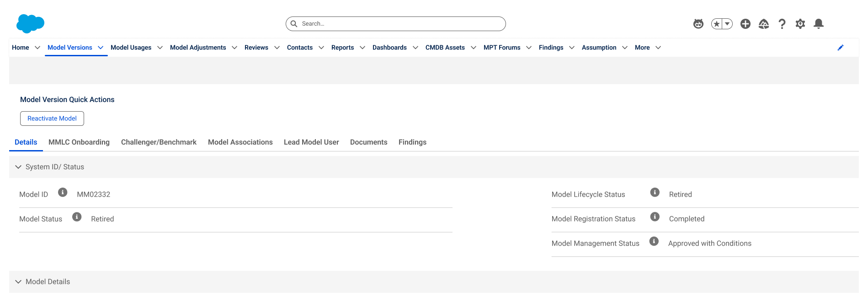Screen dimensions: 868x302
Task: Switch to the Challenger/Benchmark tab
Action: [159, 142]
